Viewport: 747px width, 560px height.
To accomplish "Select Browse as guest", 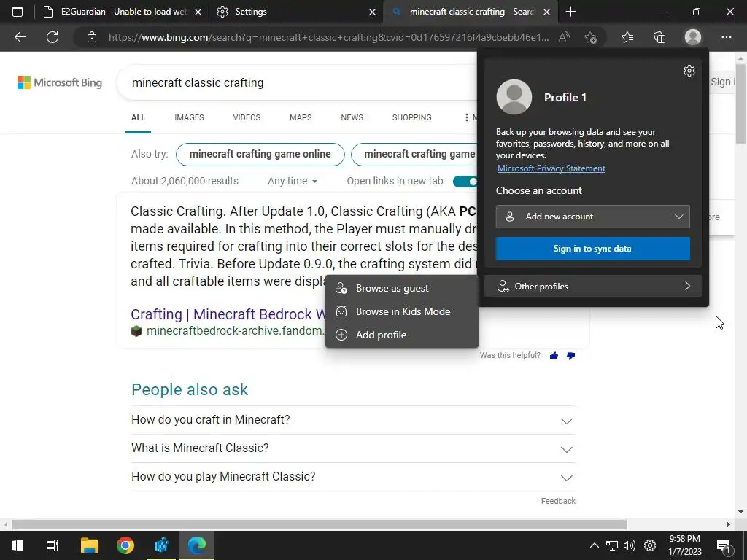I will 402,288.
